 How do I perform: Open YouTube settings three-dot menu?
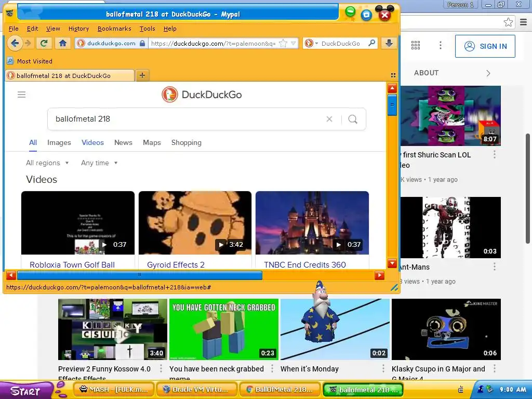click(441, 45)
